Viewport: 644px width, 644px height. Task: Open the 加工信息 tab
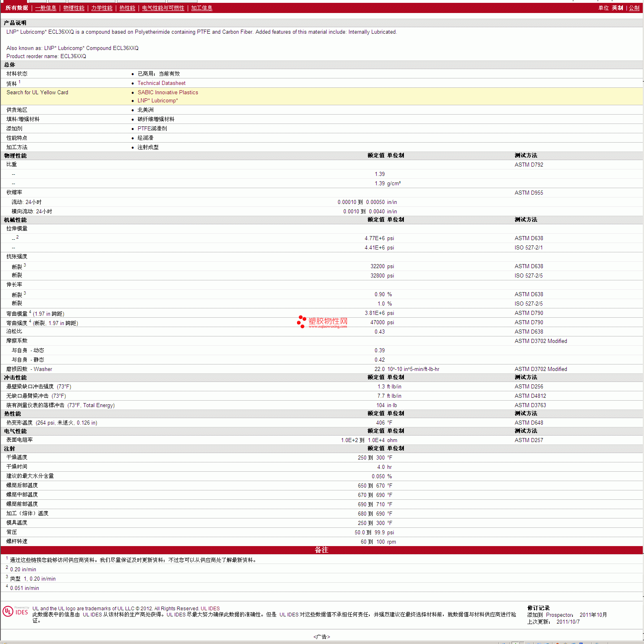(202, 8)
